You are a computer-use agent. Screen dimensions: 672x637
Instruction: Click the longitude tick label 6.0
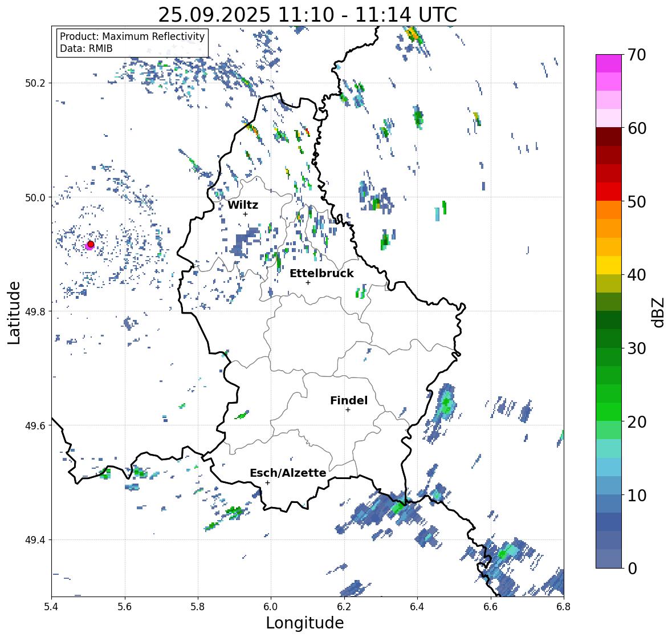coord(271,606)
